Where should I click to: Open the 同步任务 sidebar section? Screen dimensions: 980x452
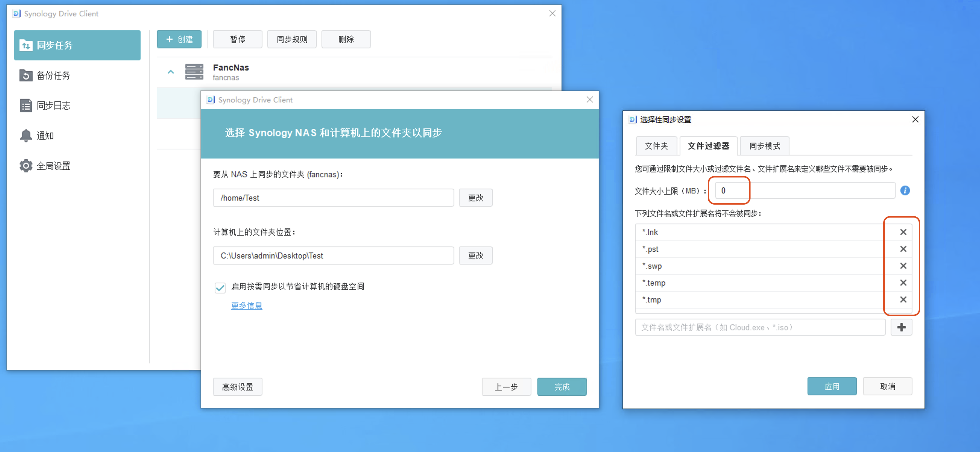(x=77, y=45)
